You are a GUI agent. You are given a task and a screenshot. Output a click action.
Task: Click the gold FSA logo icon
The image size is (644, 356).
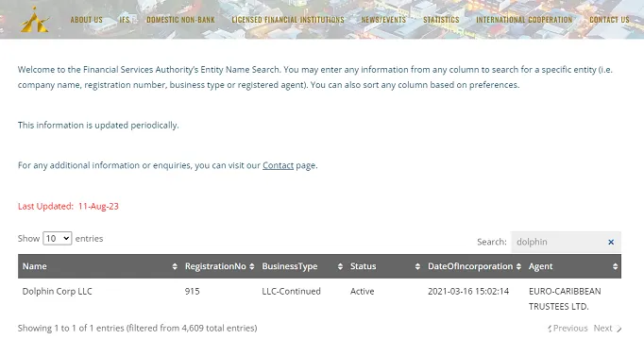[35, 20]
